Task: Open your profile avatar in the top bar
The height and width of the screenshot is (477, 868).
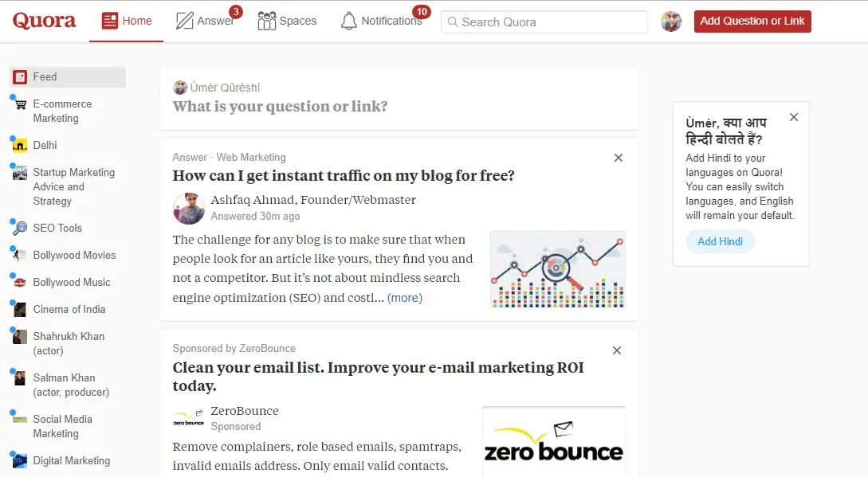Action: point(670,22)
